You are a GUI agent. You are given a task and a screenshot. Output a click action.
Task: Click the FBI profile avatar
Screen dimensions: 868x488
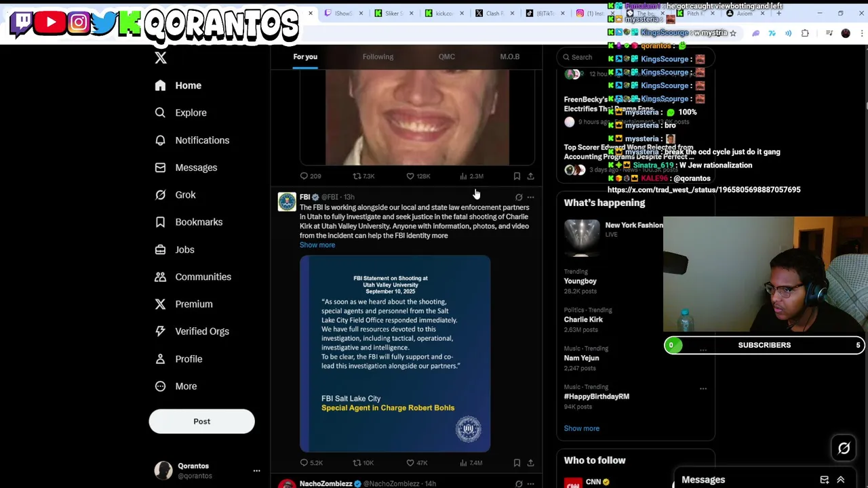[287, 202]
